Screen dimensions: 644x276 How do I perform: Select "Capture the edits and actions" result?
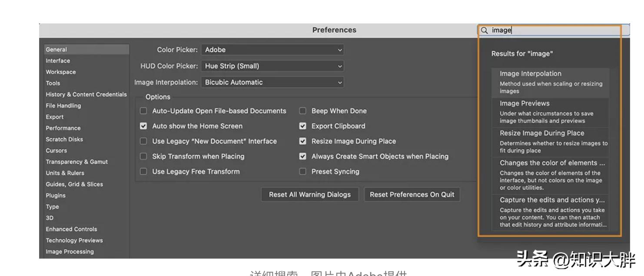550,213
